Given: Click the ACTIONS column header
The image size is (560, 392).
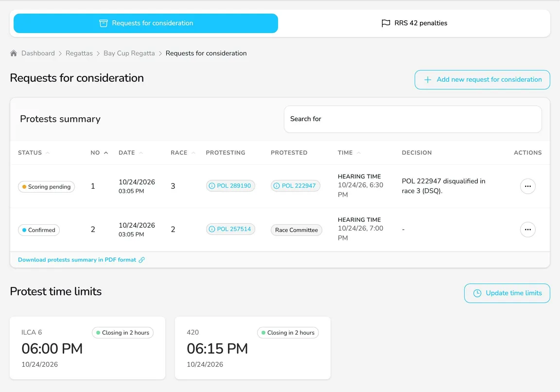Looking at the screenshot, I should point(528,153).
